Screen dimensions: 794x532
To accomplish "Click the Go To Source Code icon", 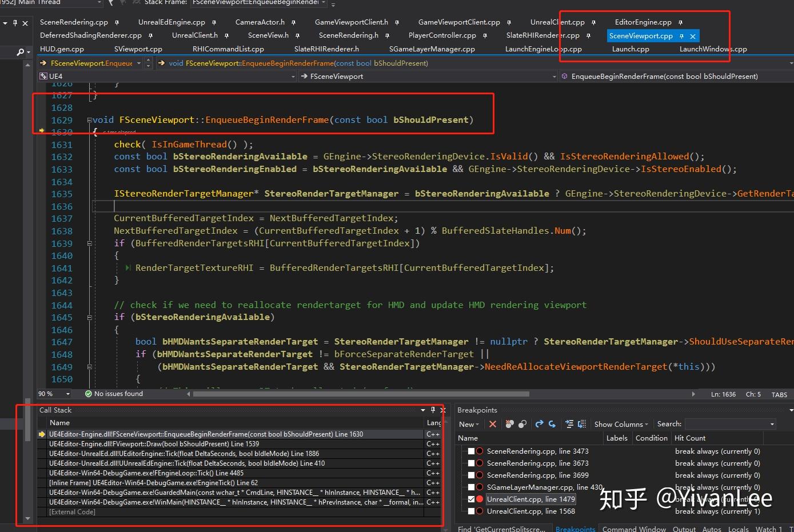I will click(x=569, y=424).
